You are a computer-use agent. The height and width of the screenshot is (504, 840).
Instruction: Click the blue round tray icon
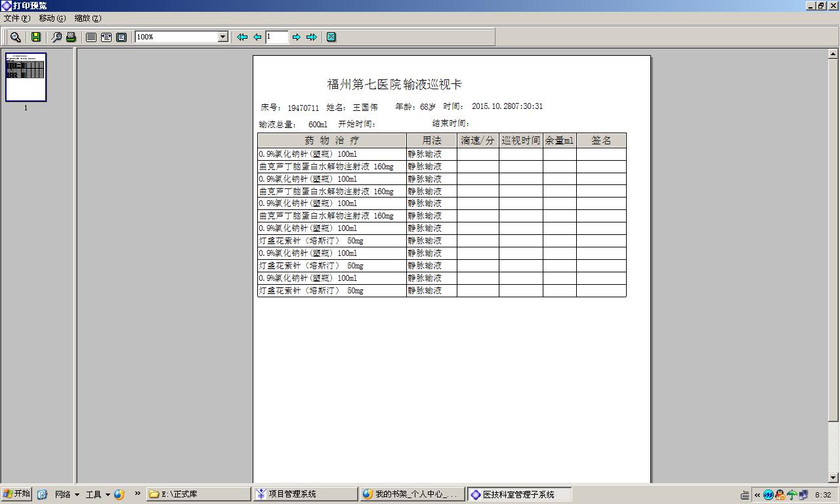[x=768, y=495]
